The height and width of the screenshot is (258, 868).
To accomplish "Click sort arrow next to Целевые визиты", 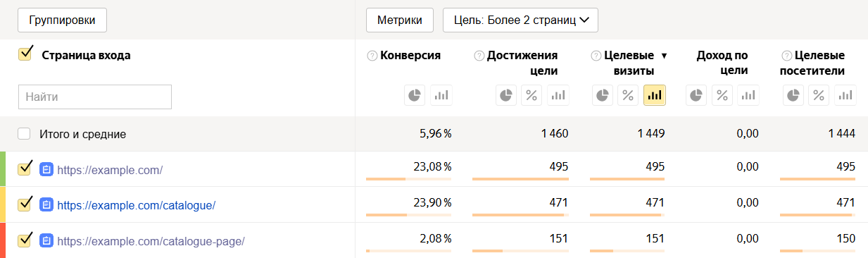I will tap(664, 56).
